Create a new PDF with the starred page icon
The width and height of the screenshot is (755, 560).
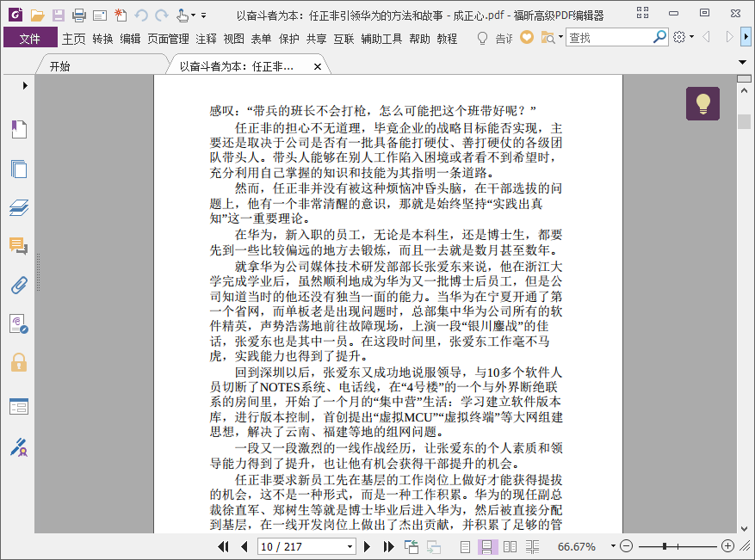point(121,15)
